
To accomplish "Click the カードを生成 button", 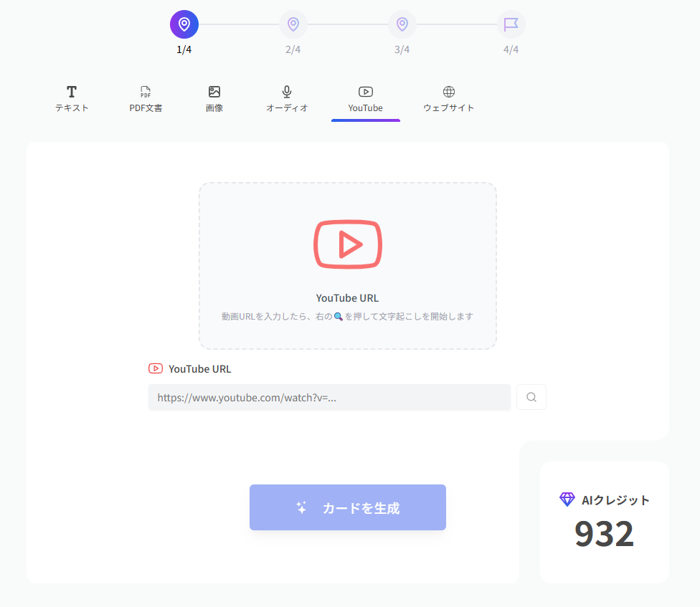I will tap(348, 507).
